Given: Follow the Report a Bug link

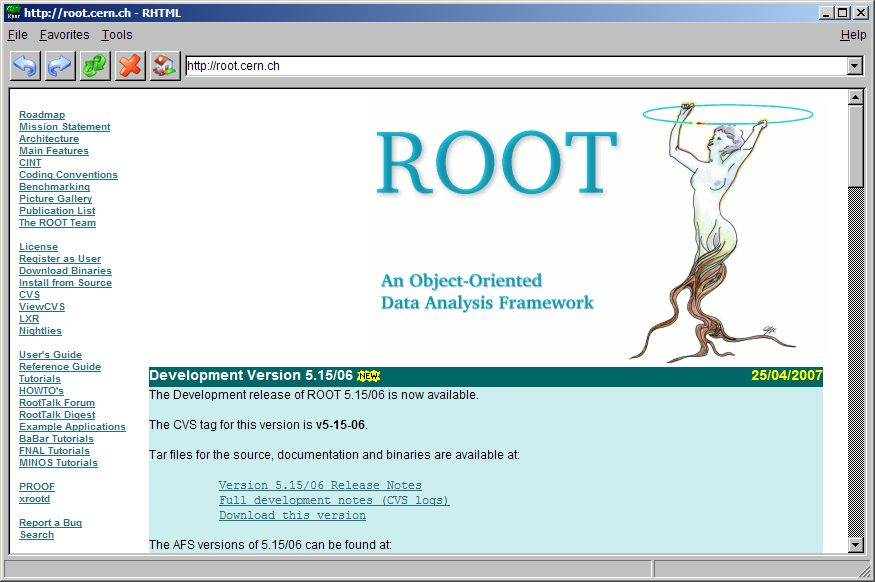Looking at the screenshot, I should (50, 522).
